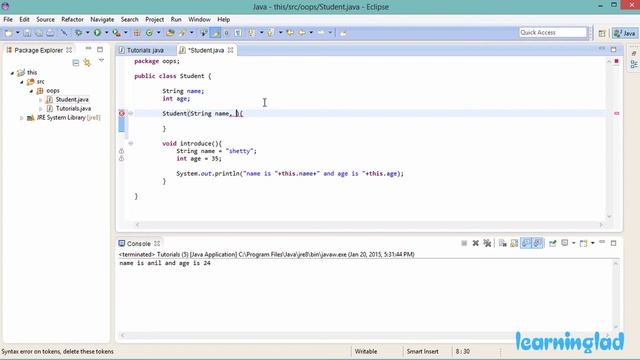Minimize the Package Explorer view
The width and height of the screenshot is (640, 360).
pos(88,49)
